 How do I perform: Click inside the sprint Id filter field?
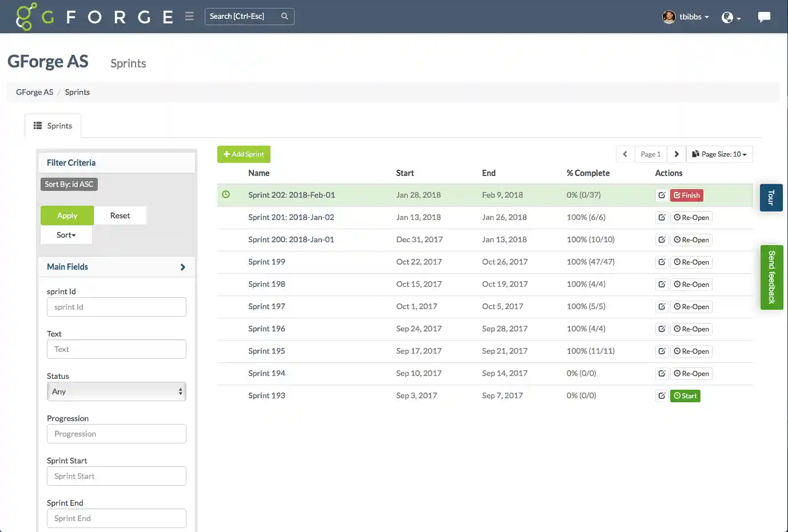click(x=117, y=307)
